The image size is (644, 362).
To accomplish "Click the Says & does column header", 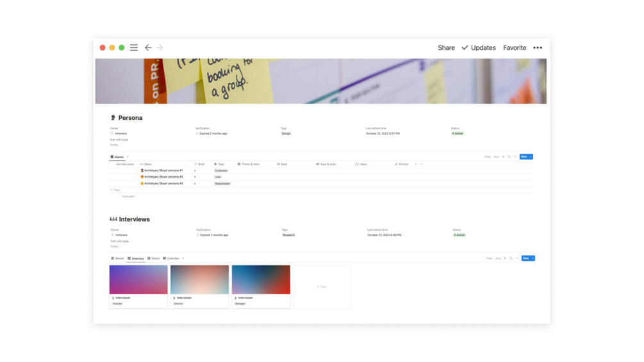I will point(326,164).
